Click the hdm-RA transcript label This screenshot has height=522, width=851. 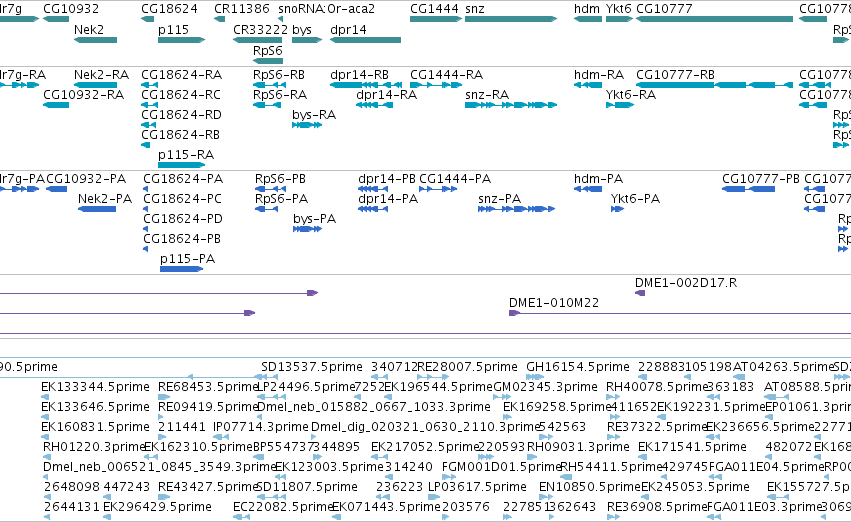pos(599,74)
